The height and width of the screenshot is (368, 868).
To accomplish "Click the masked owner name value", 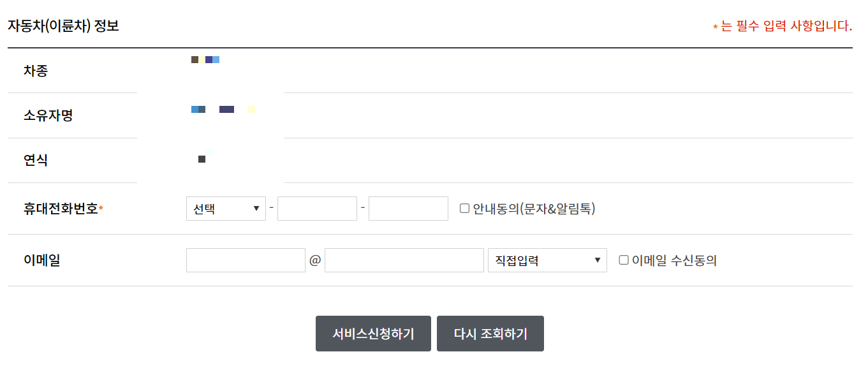I will click(222, 109).
